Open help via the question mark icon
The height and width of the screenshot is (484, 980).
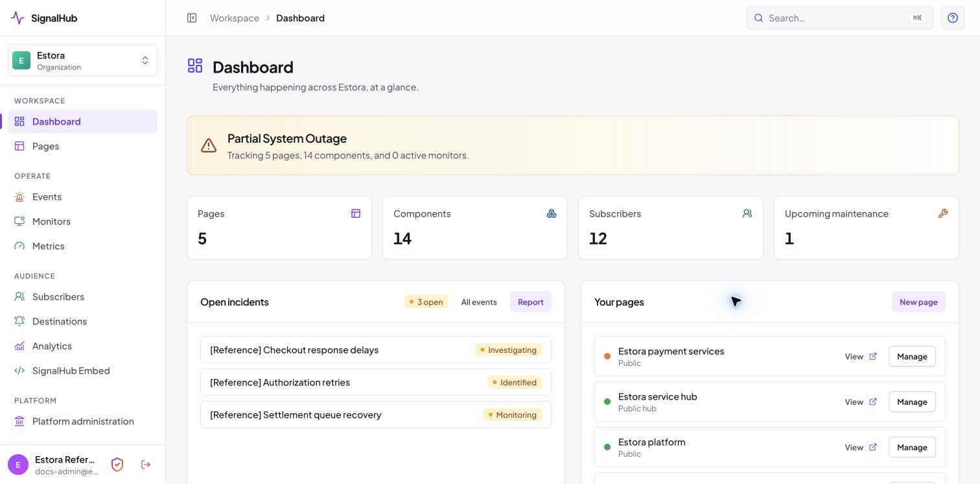(953, 18)
